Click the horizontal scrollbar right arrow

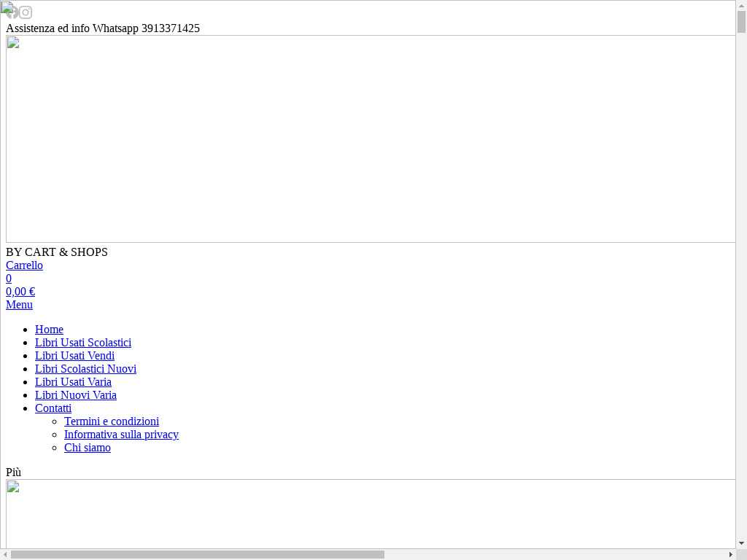731,555
